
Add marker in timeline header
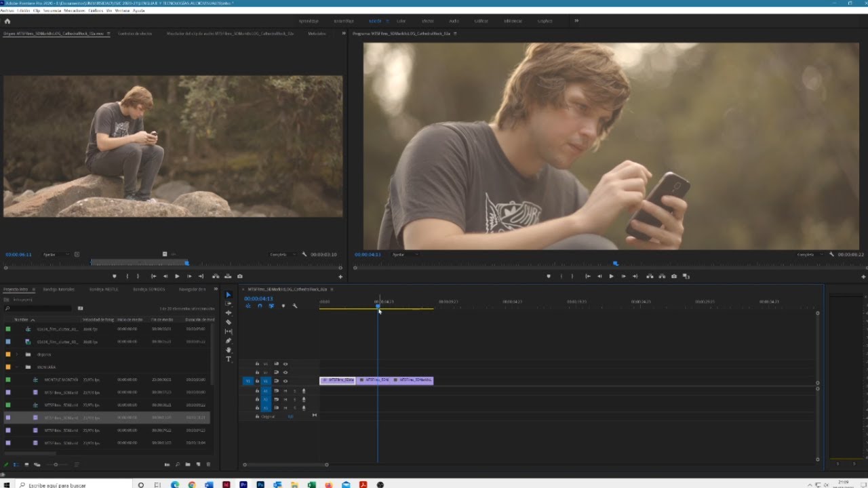(283, 306)
